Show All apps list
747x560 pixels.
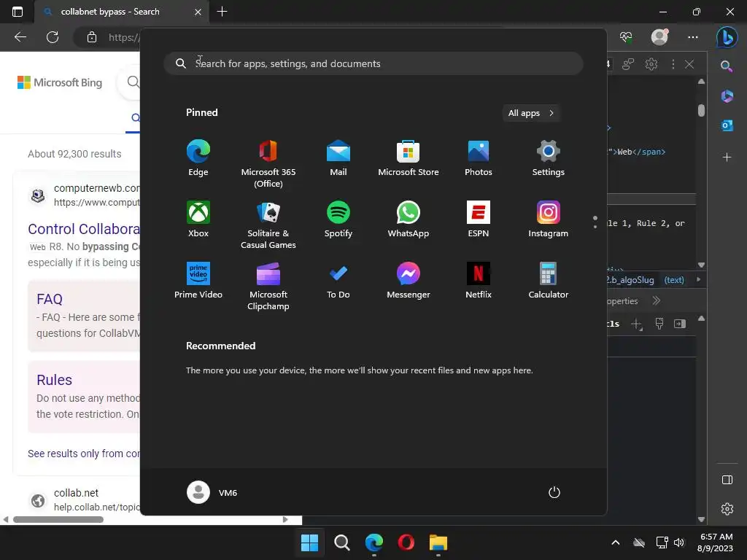click(531, 113)
